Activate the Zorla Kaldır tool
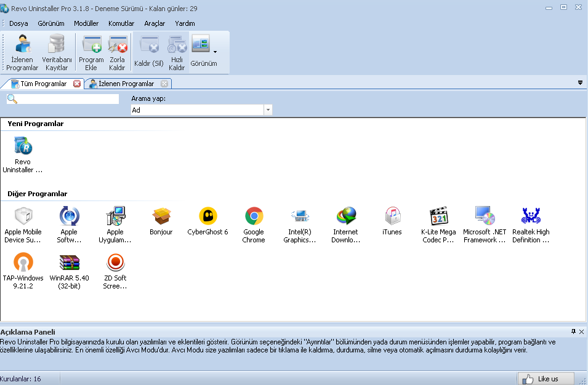588x385 pixels. 117,52
